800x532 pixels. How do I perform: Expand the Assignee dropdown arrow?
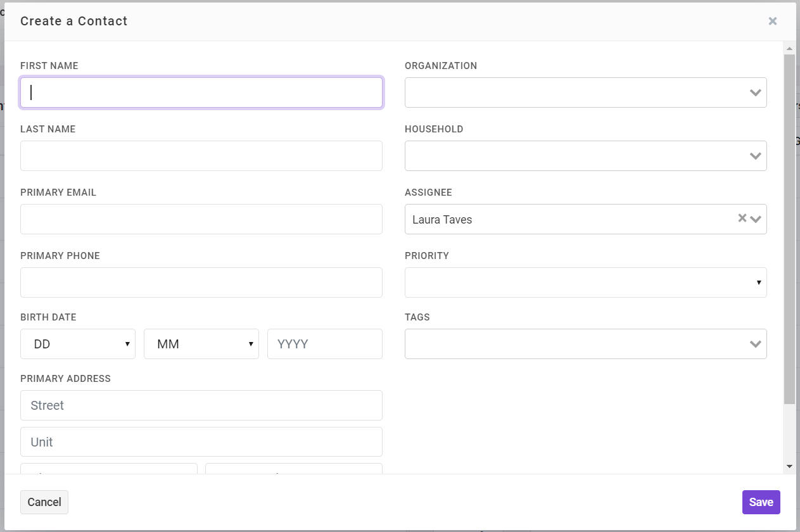(755, 219)
